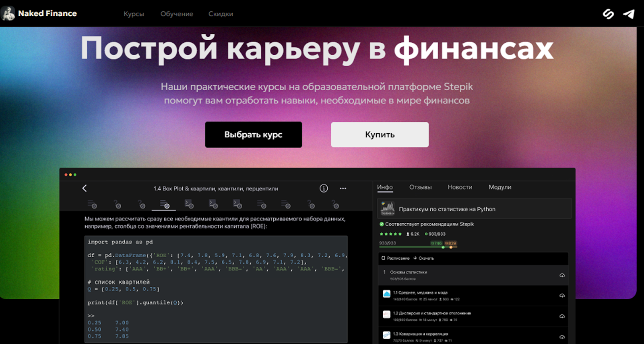Click the Выбрать курс button
The height and width of the screenshot is (344, 644).
click(x=254, y=135)
